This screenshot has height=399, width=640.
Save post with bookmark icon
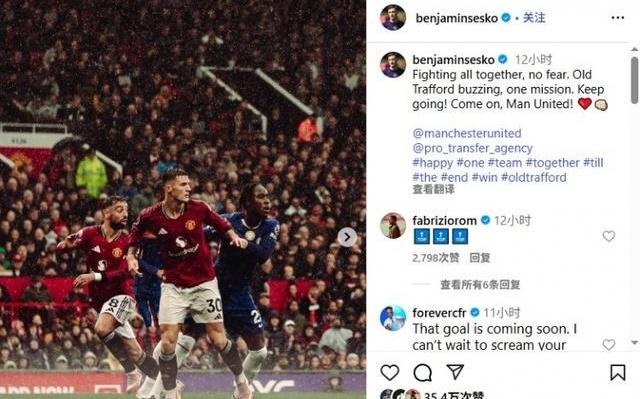(x=618, y=372)
